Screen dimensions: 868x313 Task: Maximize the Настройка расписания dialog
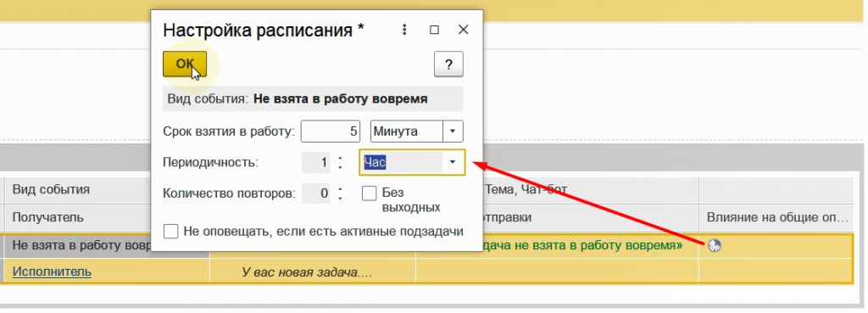click(434, 30)
